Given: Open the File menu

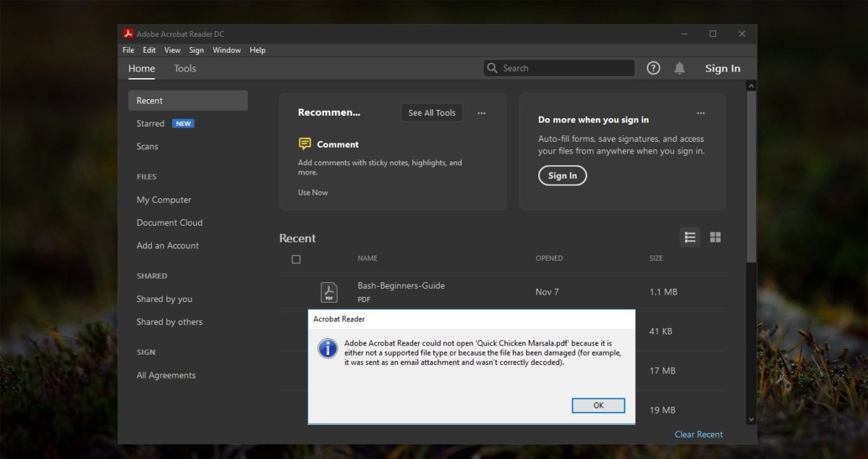Looking at the screenshot, I should pos(128,49).
